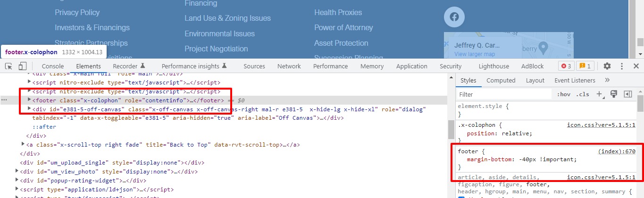This screenshot has height=198, width=644.
Task: Toggle the device toolbar icon
Action: pos(23,66)
